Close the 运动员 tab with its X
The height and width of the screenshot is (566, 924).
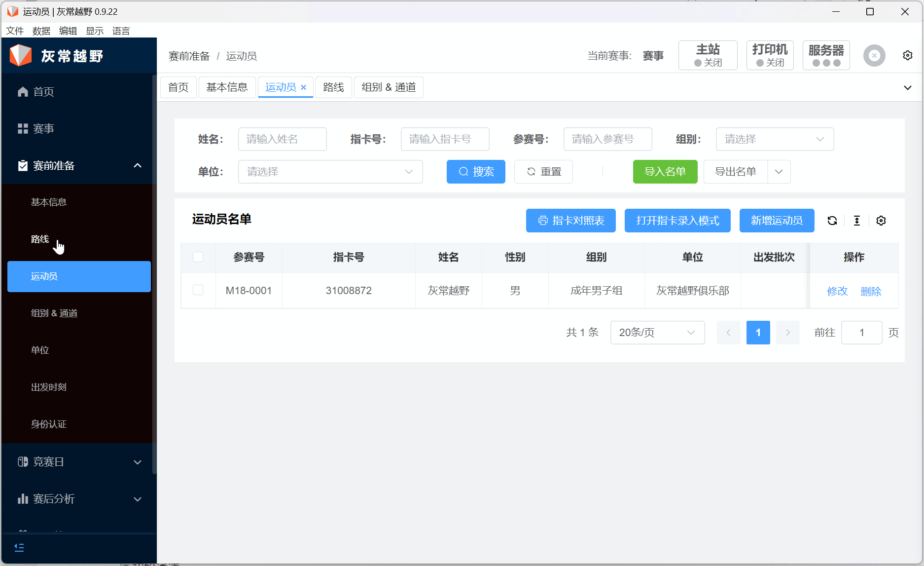[304, 87]
